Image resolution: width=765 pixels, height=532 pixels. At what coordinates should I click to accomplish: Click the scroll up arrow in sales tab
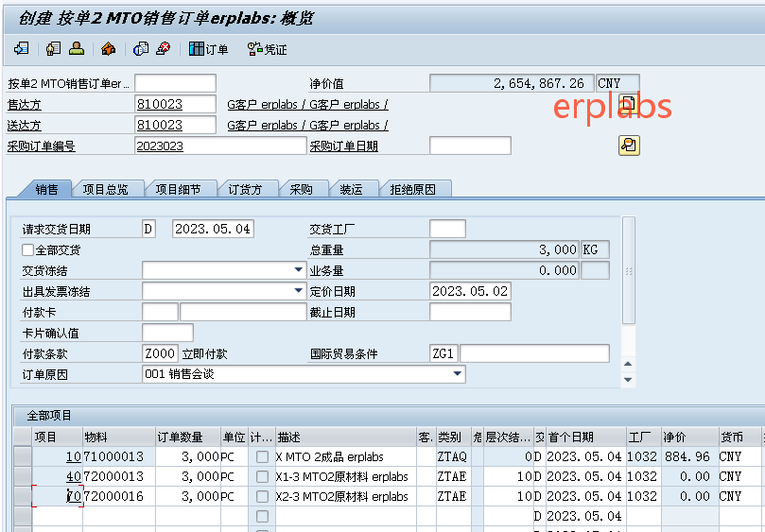(x=629, y=364)
